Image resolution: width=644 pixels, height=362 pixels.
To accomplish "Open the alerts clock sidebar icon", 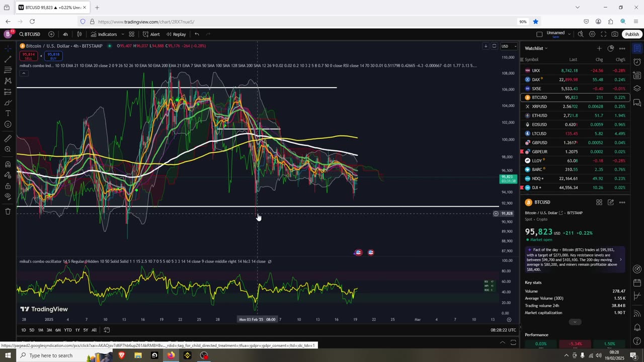I will [637, 62].
